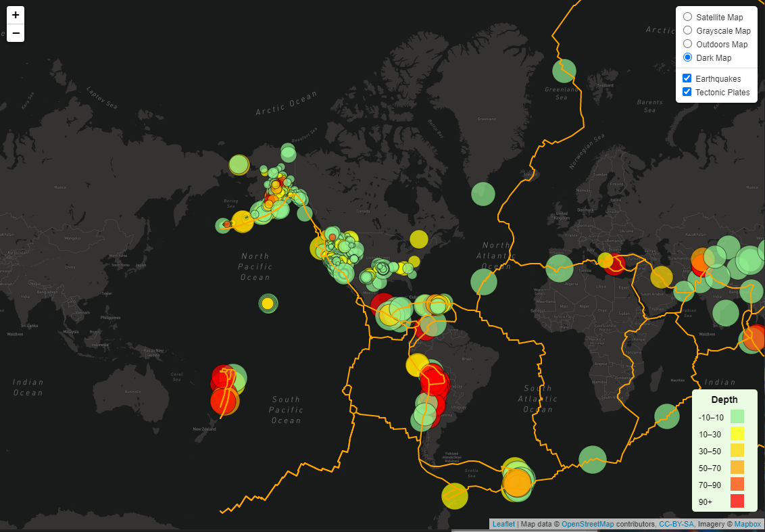
Task: Click the CC-BY-SA license link
Action: (675, 524)
